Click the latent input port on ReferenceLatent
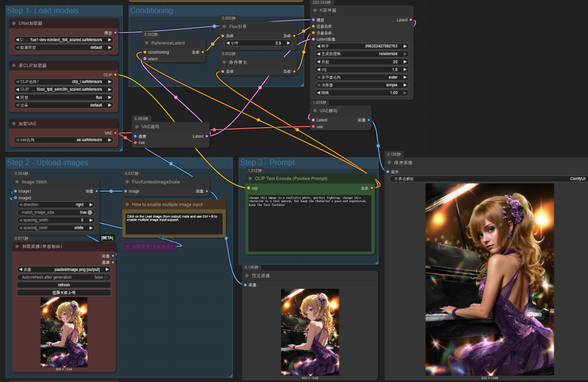The height and width of the screenshot is (382, 588). (145, 59)
